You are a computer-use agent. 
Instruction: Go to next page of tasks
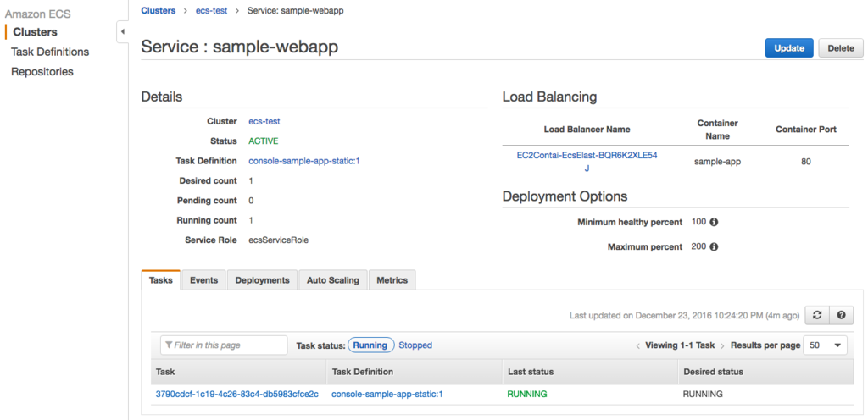coord(722,346)
